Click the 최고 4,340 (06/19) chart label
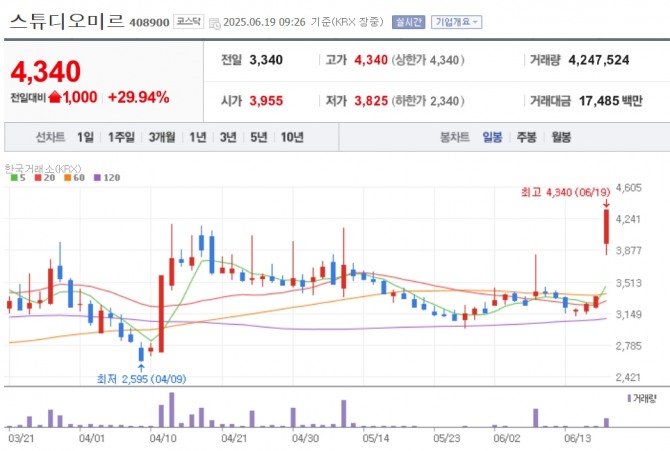The width and height of the screenshot is (670, 451). (x=565, y=192)
